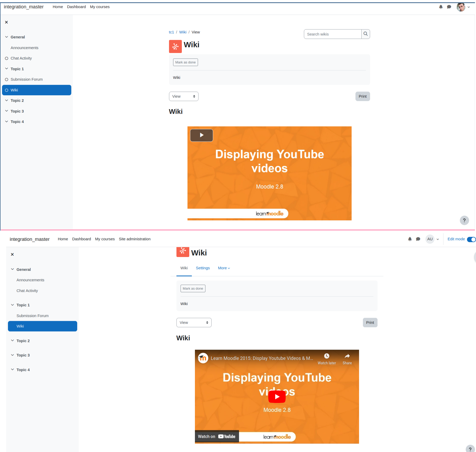The image size is (476, 452).
Task: Expand Topic 3 chevron in bottom sidebar
Action: tap(13, 355)
